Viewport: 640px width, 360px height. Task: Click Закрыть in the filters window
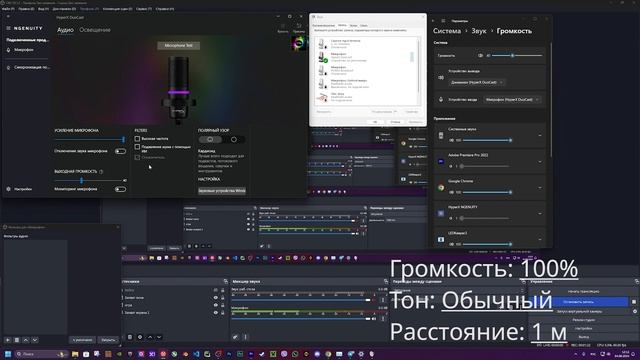tap(108, 340)
